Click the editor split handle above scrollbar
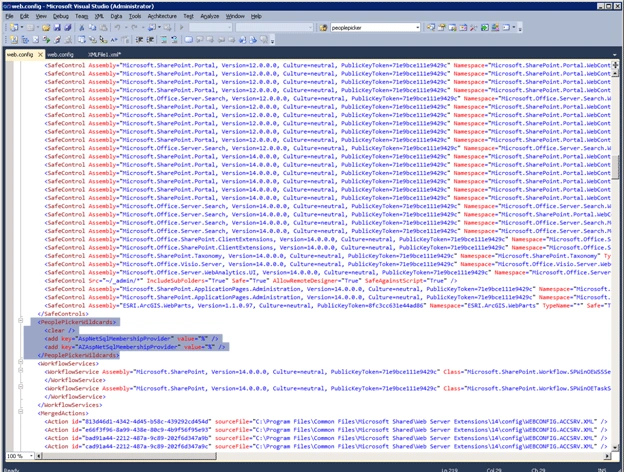The height and width of the screenshot is (472, 624). coord(615,64)
